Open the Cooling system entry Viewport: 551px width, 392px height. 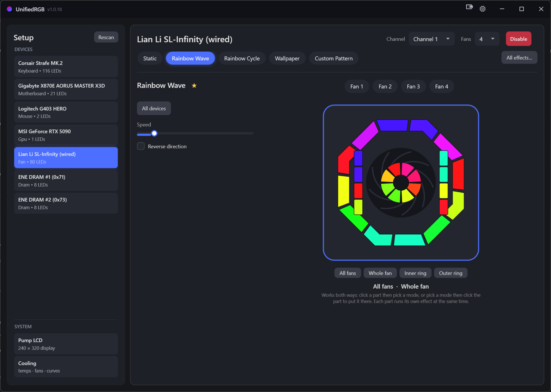click(x=66, y=367)
